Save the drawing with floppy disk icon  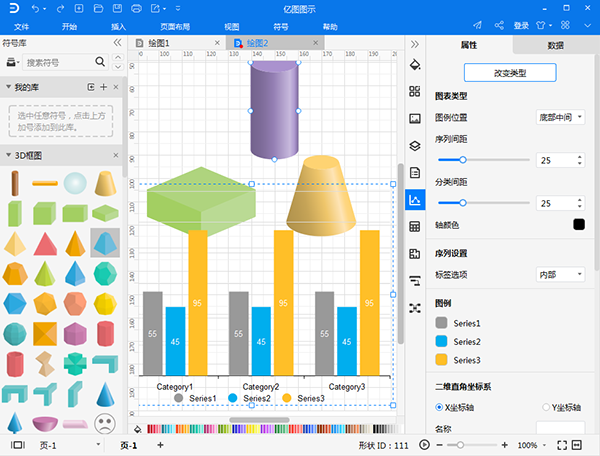click(x=117, y=8)
